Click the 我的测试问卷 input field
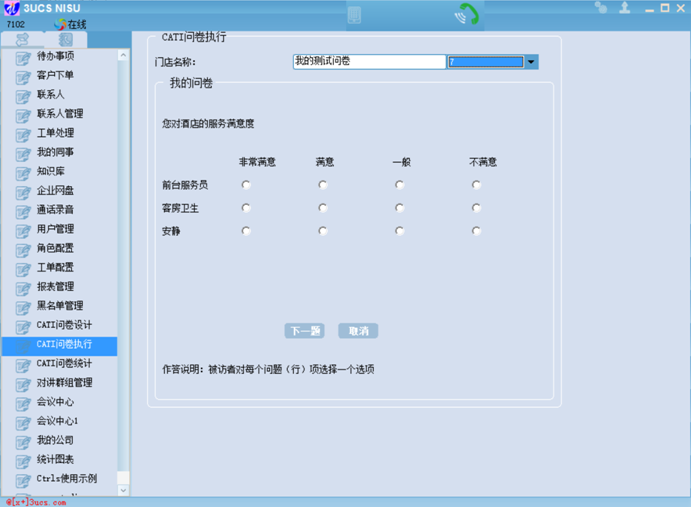The height and width of the screenshot is (507, 691). (369, 62)
